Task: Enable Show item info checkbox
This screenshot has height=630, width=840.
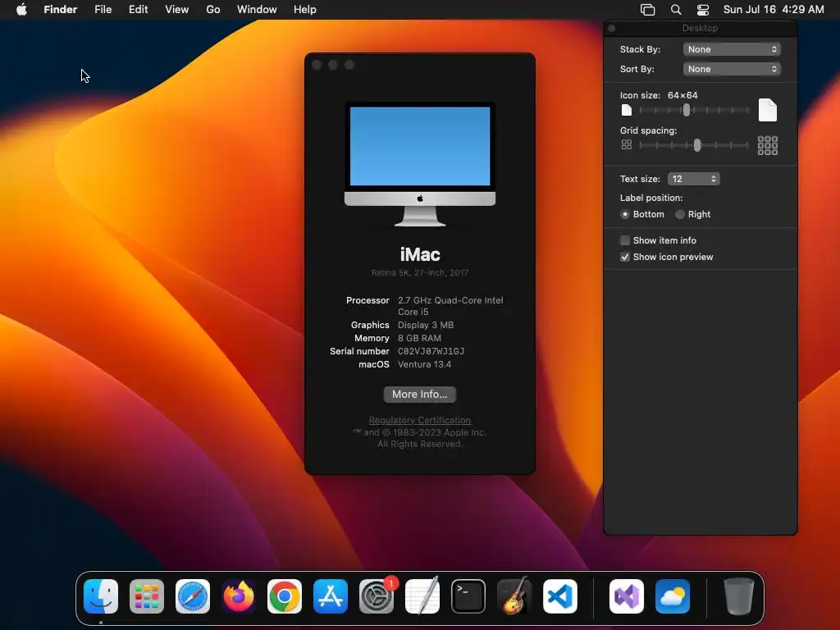Action: pyautogui.click(x=624, y=240)
